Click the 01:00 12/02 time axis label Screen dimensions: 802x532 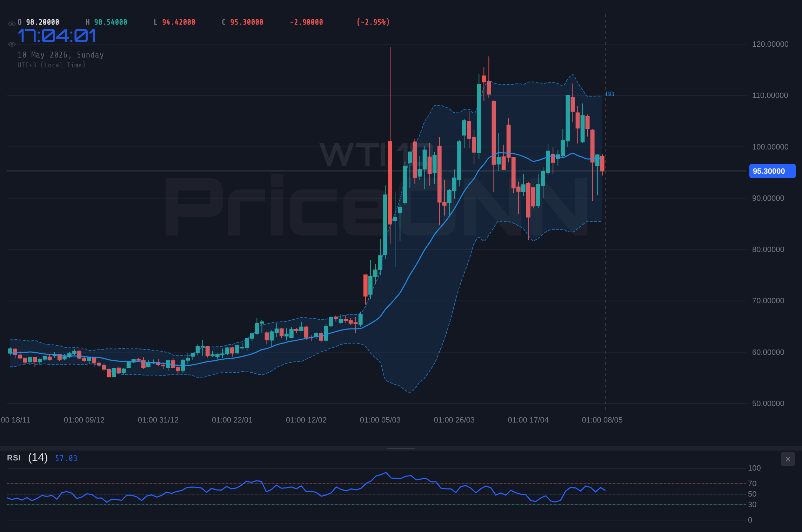pyautogui.click(x=306, y=420)
